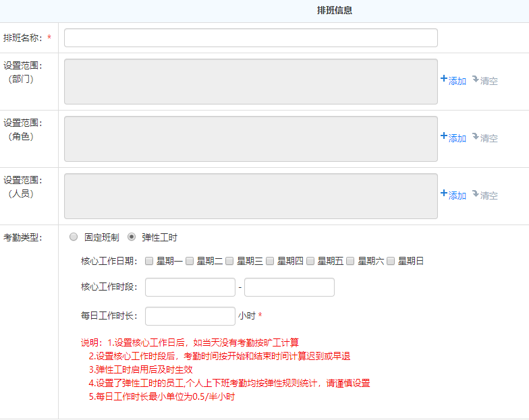Toggle the 星期四 checkbox
This screenshot has width=529, height=420.
(x=270, y=262)
